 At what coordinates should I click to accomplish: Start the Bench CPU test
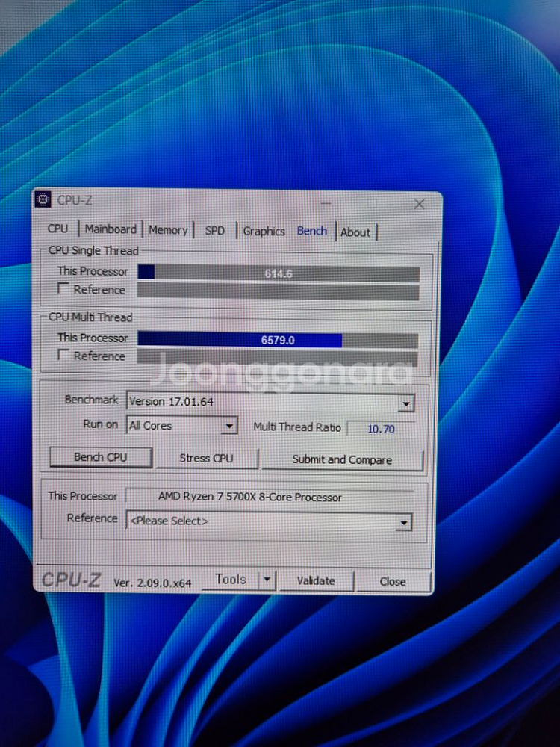coord(101,457)
